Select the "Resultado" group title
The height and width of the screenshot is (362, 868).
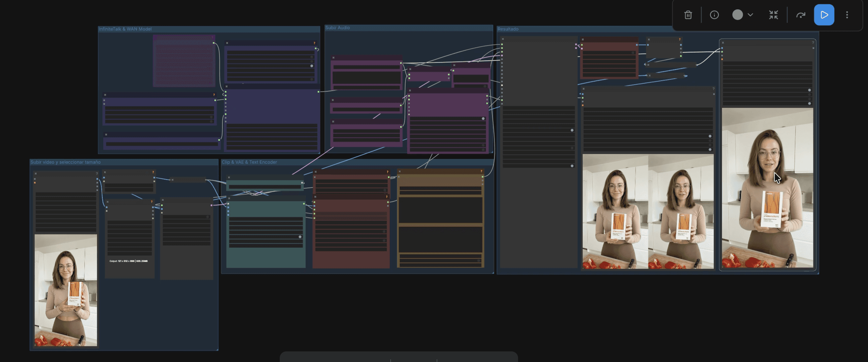click(508, 29)
